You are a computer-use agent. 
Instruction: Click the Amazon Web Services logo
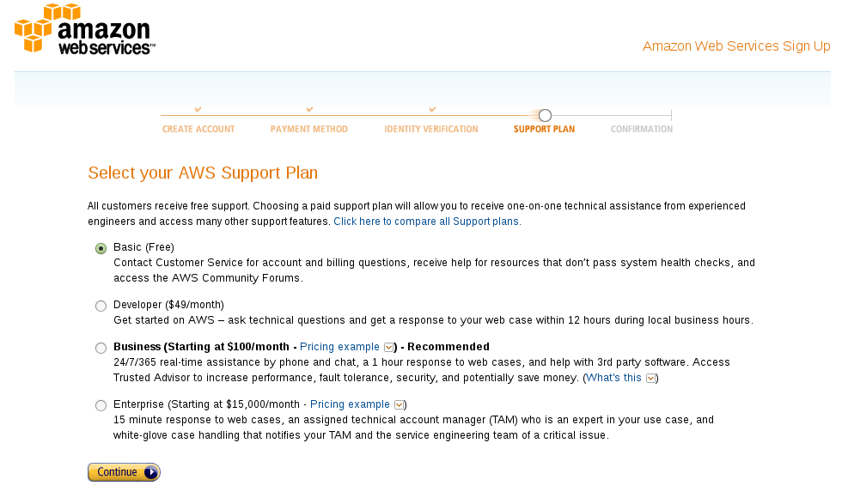[84, 29]
